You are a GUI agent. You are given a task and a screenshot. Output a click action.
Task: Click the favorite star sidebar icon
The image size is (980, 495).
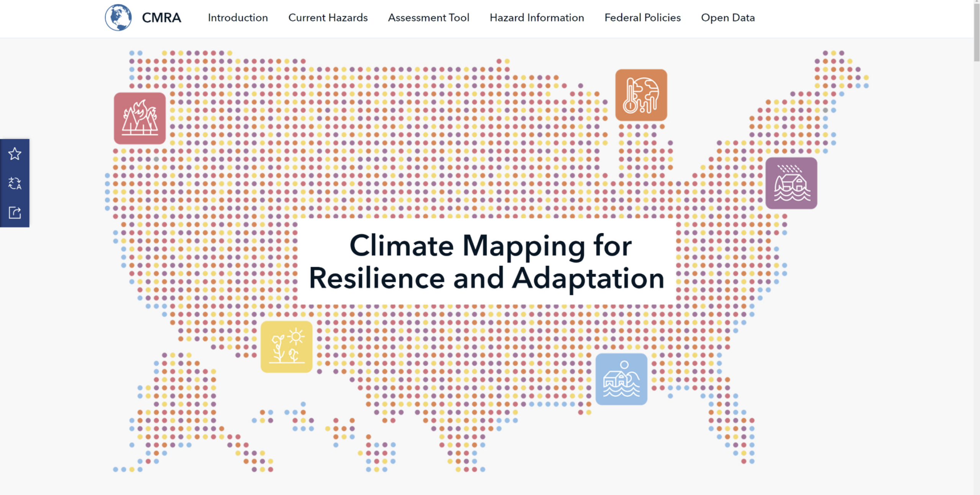click(15, 154)
